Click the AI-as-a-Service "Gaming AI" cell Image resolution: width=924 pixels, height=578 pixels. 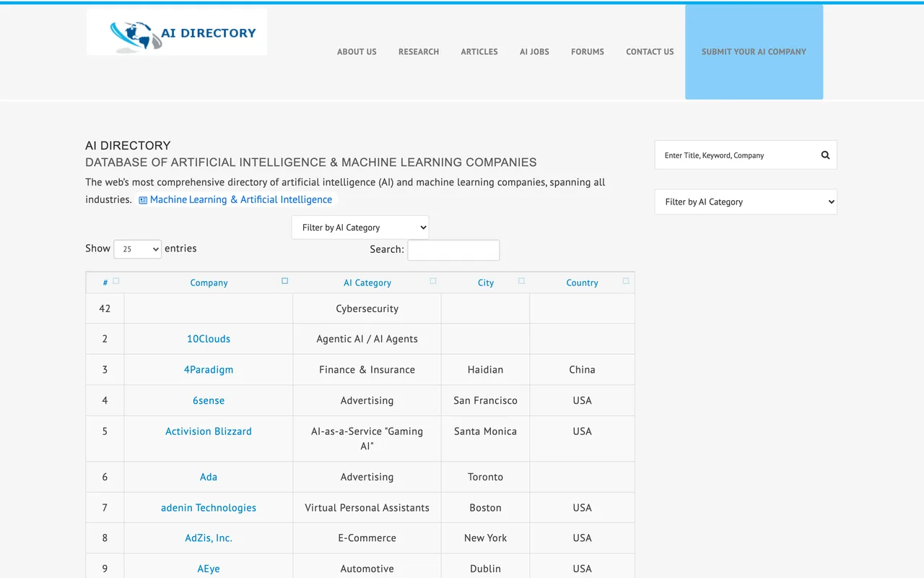pyautogui.click(x=367, y=439)
